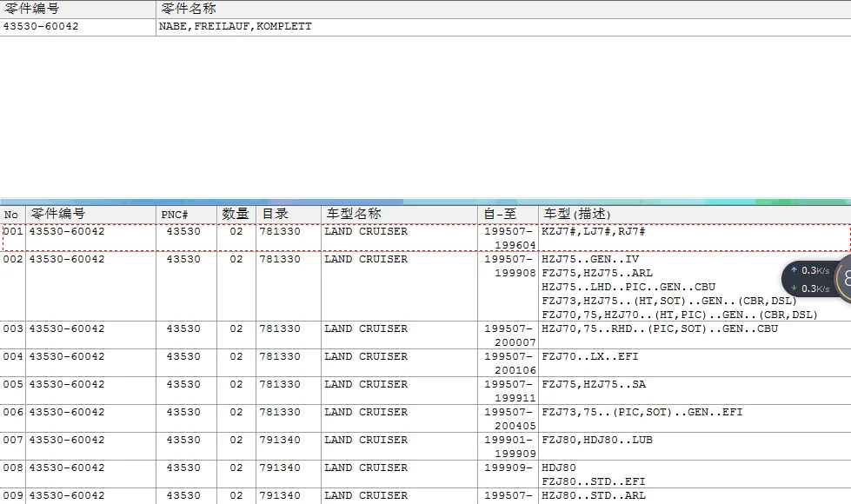Click catalog 791340 in row 007
This screenshot has height=504, width=851.
[280, 440]
